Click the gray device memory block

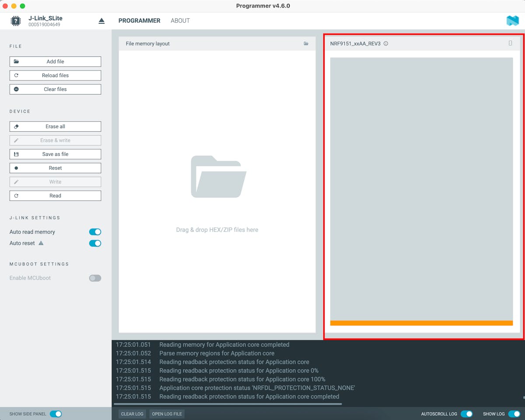pos(421,189)
